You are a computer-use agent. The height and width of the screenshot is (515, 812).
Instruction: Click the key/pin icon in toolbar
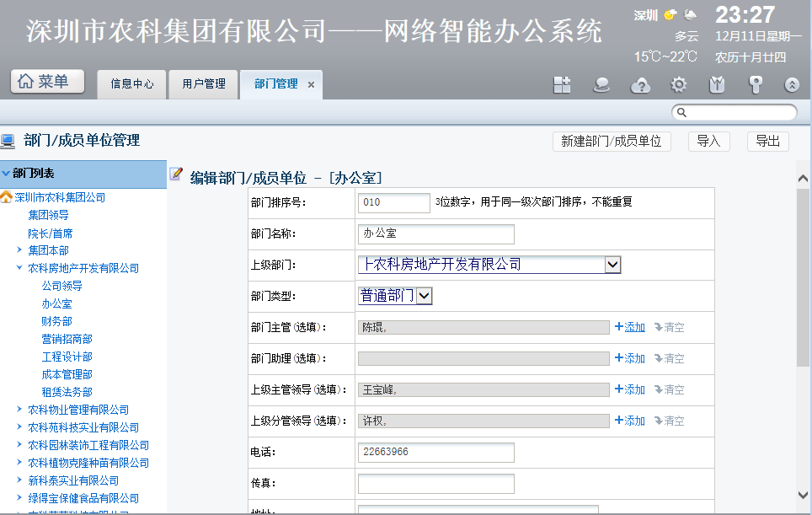point(756,84)
